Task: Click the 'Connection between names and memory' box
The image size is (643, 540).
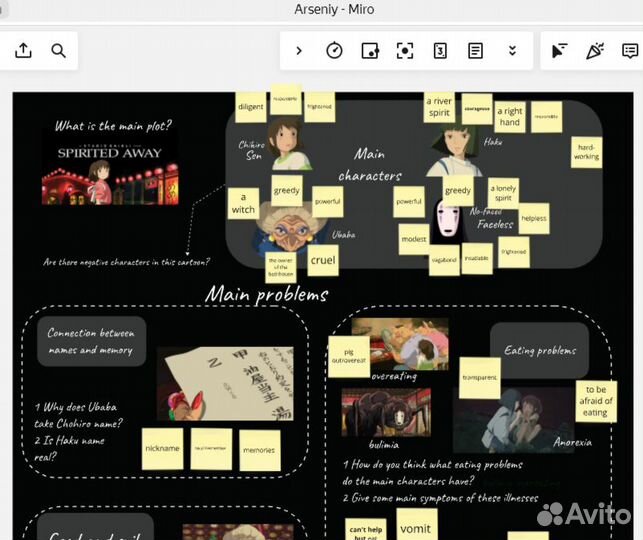Action: (x=92, y=342)
